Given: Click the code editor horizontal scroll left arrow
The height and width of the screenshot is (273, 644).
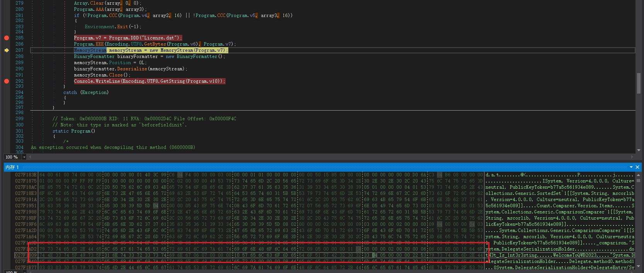Looking at the screenshot, I should point(30,157).
